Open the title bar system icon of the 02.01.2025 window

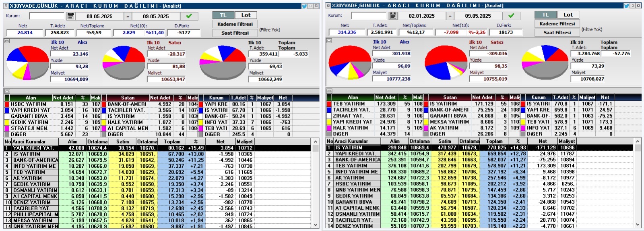point(328,6)
